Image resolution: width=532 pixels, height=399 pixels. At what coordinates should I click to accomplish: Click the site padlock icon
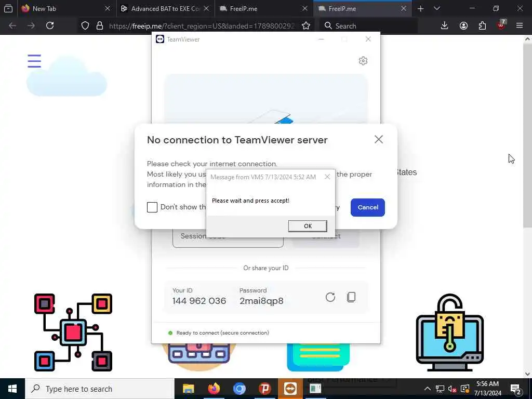point(99,25)
